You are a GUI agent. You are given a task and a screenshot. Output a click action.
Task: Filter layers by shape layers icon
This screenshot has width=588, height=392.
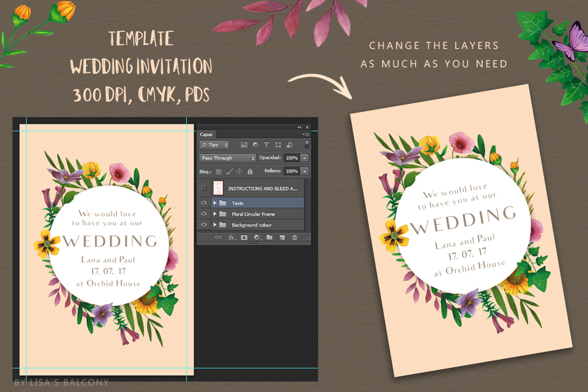click(278, 145)
